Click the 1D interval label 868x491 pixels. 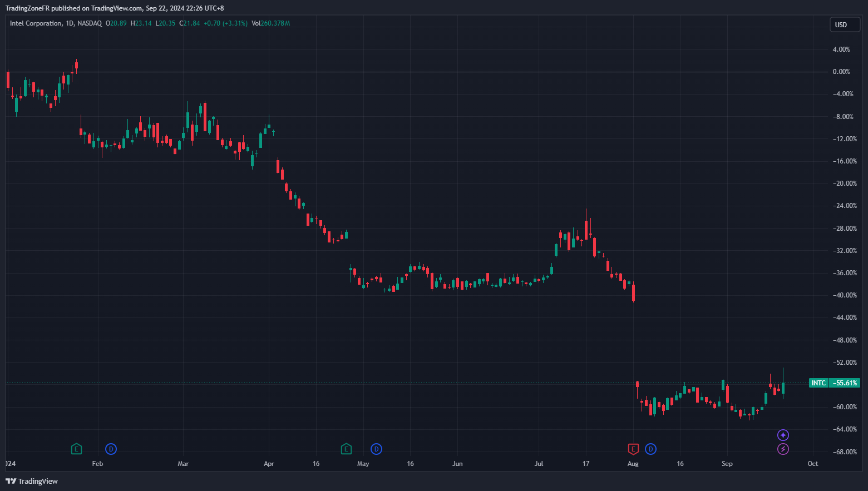[x=70, y=23]
